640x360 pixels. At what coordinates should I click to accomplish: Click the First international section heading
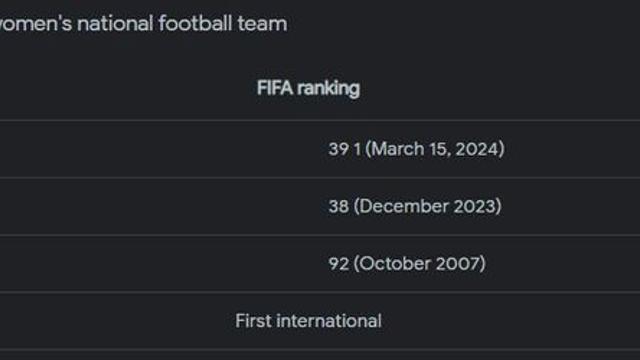(309, 321)
